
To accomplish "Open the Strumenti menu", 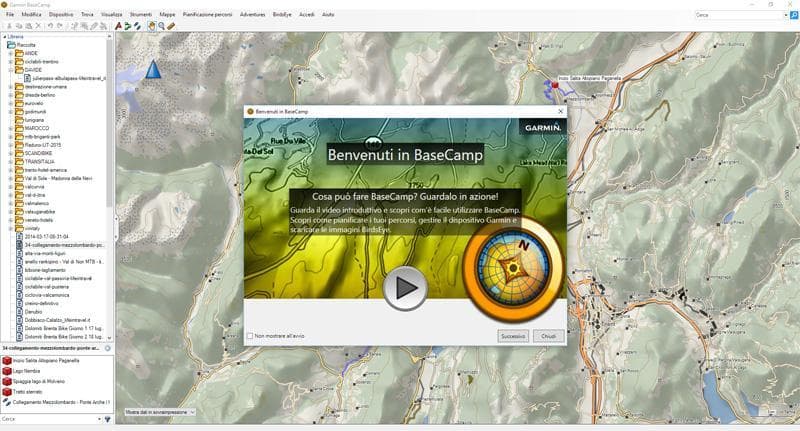I will pos(141,15).
